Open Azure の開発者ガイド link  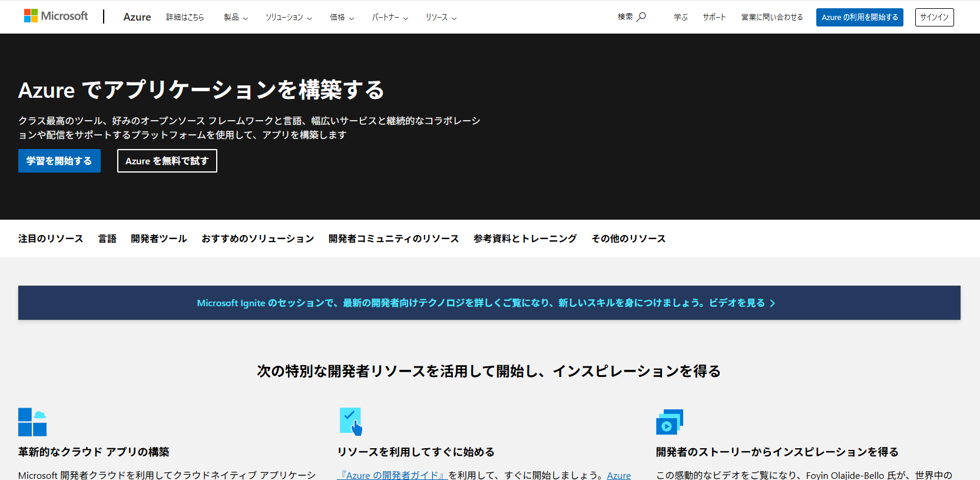click(392, 475)
